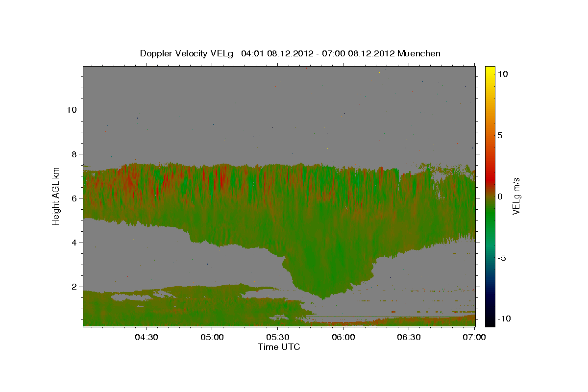Click the height tick label 8
Screen dimensions: 588x392
tap(75, 154)
